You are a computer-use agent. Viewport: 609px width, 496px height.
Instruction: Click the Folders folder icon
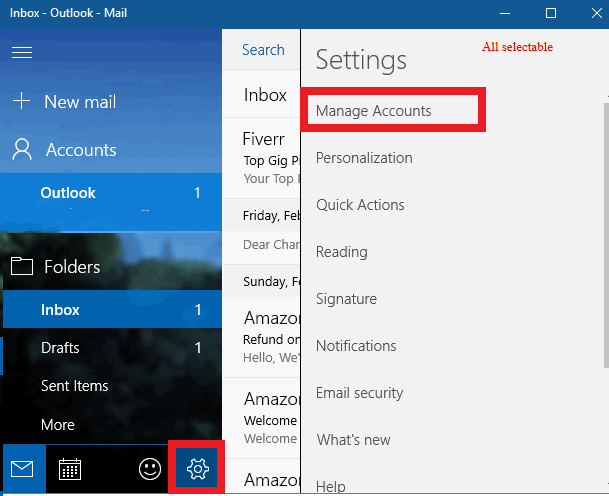click(x=22, y=266)
